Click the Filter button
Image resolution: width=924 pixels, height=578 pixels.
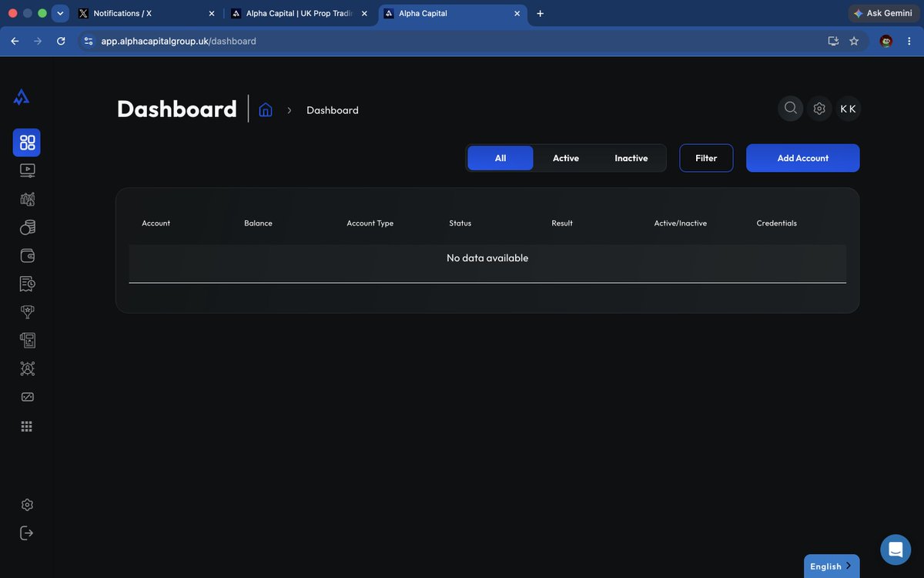[706, 158]
